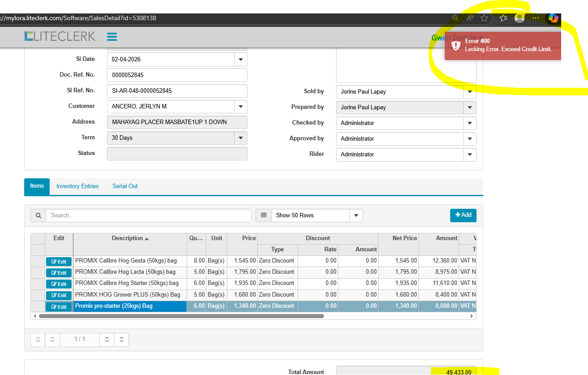The width and height of the screenshot is (588, 375).
Task: Expand the SI Date dropdown
Action: click(x=240, y=60)
